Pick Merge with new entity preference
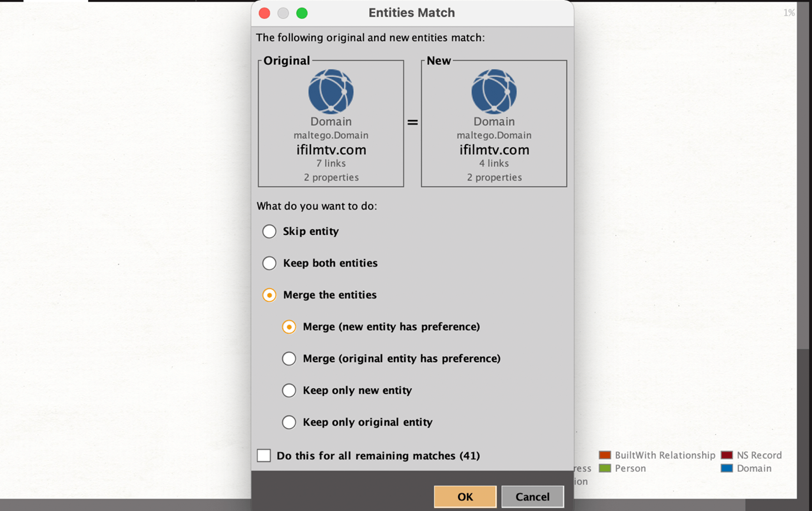 click(x=289, y=327)
